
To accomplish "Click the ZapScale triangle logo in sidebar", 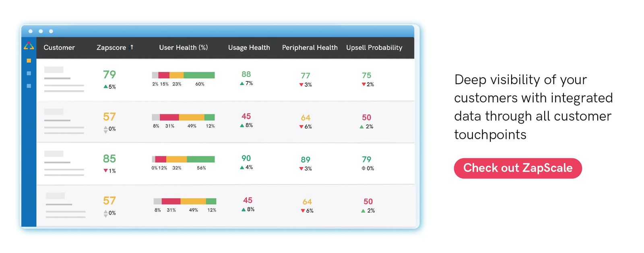I will (x=28, y=46).
